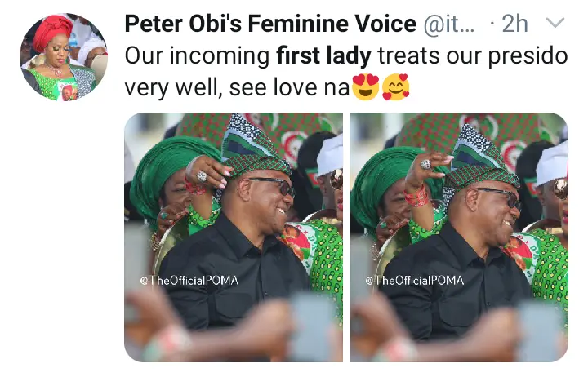Screen dimensions: 588x377
Task: Open the tweet options chevron menu
Action: click(555, 23)
